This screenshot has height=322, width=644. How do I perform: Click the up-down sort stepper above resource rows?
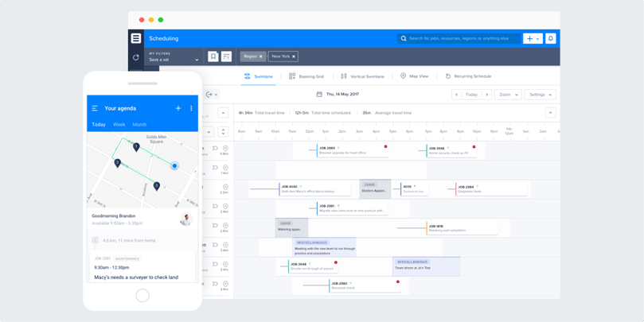click(x=223, y=132)
